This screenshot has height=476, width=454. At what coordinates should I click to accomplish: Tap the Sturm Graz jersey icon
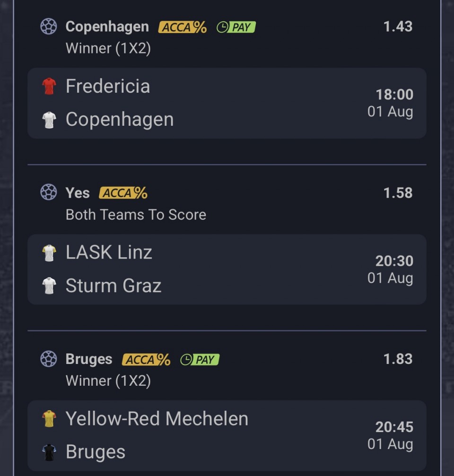49,286
